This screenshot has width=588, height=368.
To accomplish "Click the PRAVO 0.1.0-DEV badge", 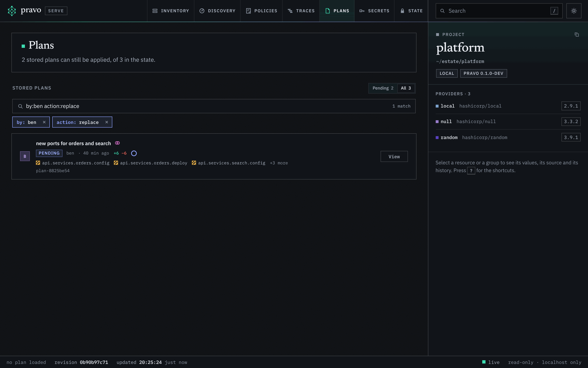I will click(x=483, y=73).
